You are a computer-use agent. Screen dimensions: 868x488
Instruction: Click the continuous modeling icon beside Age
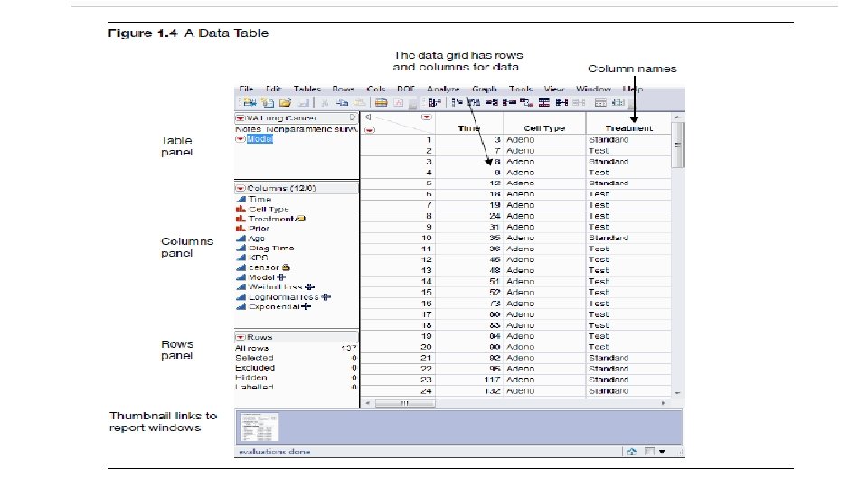click(241, 238)
